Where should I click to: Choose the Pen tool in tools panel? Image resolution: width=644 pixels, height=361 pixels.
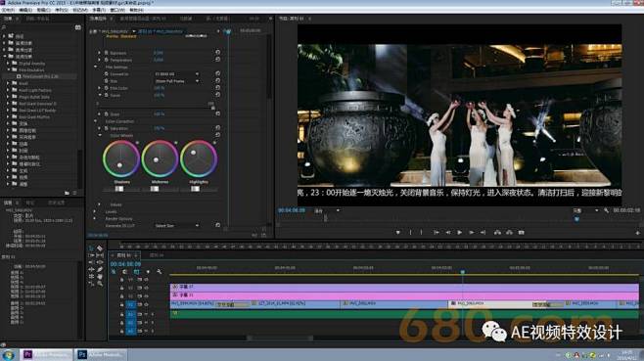pos(100,269)
